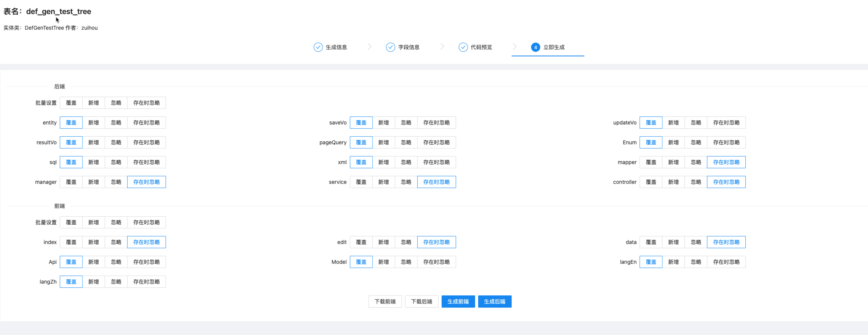Choose 覆盖 in backend 批量设置 row
This screenshot has height=335, width=868.
[71, 103]
